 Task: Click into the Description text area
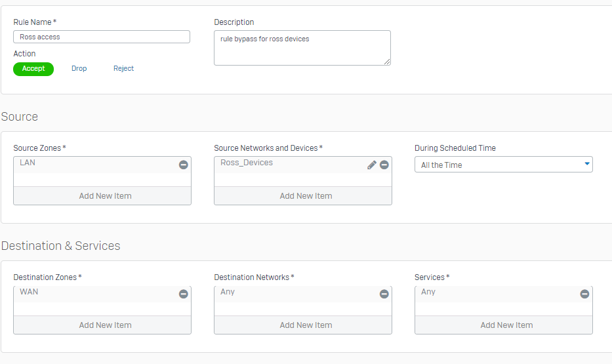[x=302, y=48]
